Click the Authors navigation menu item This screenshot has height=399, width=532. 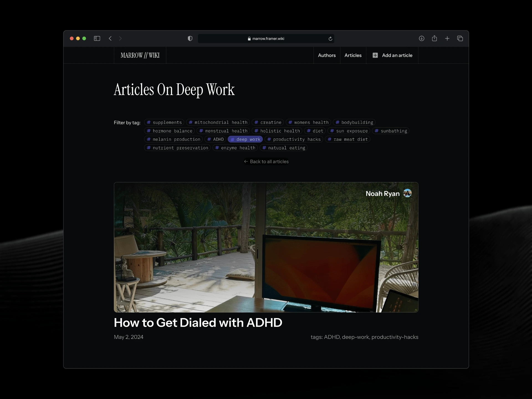[x=327, y=55]
